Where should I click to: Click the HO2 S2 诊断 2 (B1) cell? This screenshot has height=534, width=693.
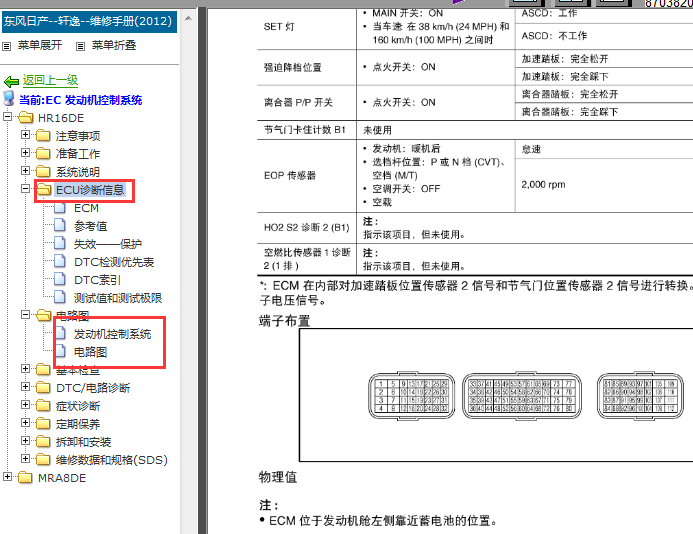(307, 228)
